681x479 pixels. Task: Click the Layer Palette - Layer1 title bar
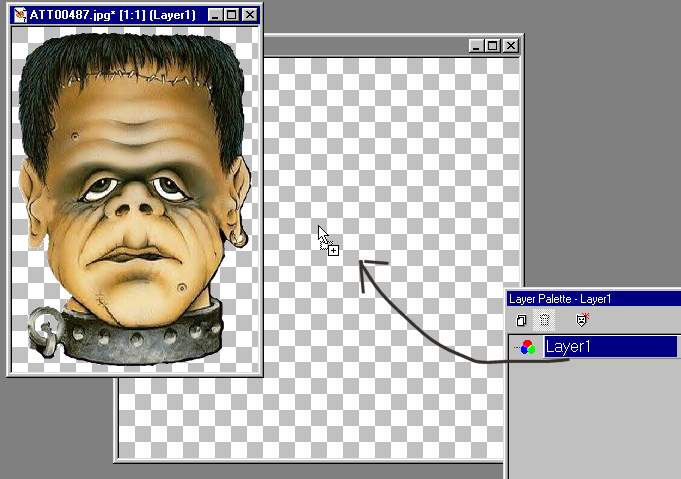(x=594, y=299)
